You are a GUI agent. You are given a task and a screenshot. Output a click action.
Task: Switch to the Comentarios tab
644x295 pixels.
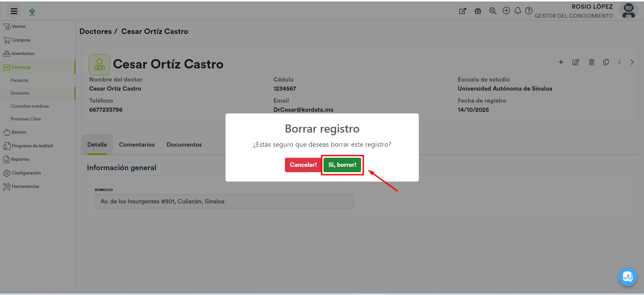[x=137, y=145]
